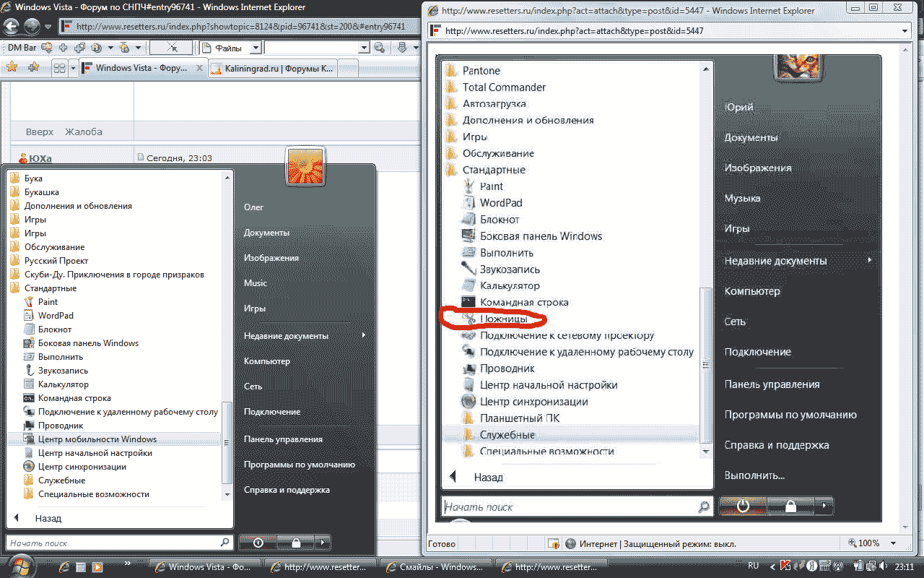Image resolution: width=924 pixels, height=578 pixels.
Task: Show hidden system tray icons
Action: (771, 566)
